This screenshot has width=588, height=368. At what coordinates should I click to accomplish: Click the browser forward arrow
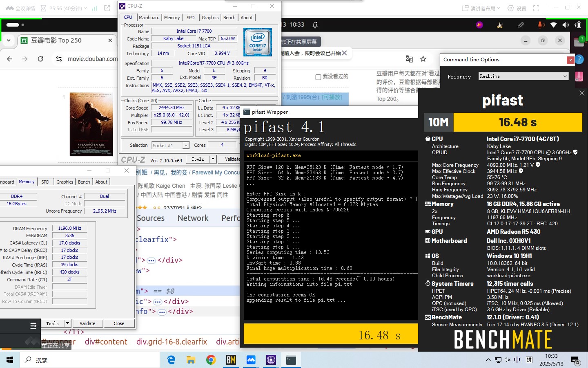pos(25,59)
